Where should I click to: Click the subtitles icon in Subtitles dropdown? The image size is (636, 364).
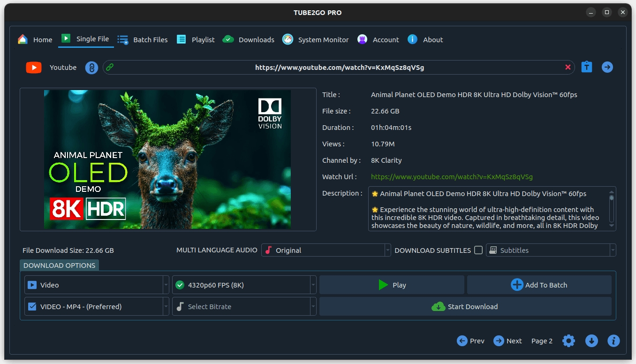pos(493,250)
